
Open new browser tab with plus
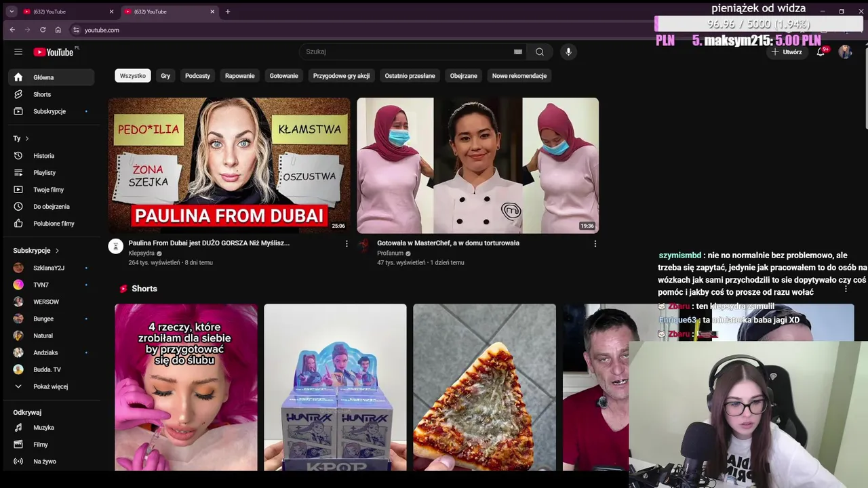tap(228, 12)
